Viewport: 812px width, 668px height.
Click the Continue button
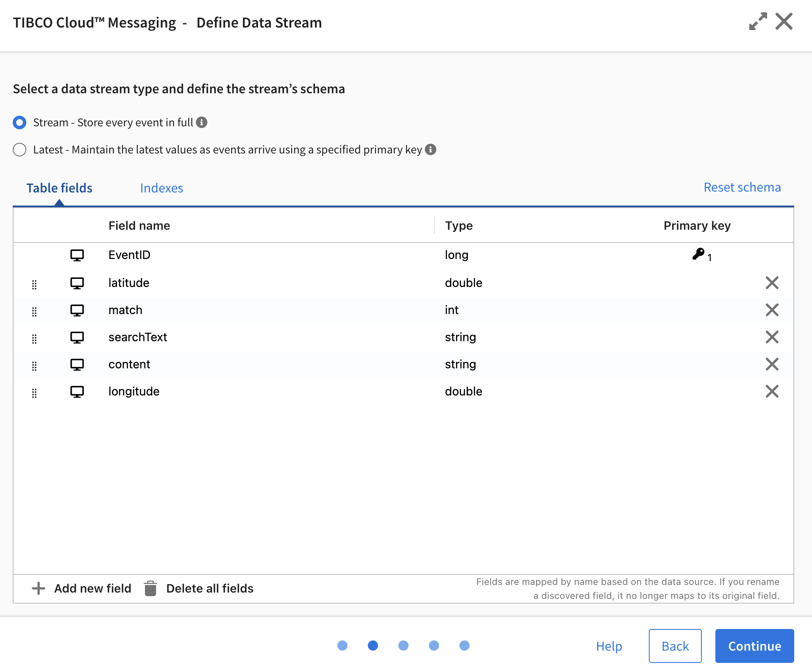(754, 646)
